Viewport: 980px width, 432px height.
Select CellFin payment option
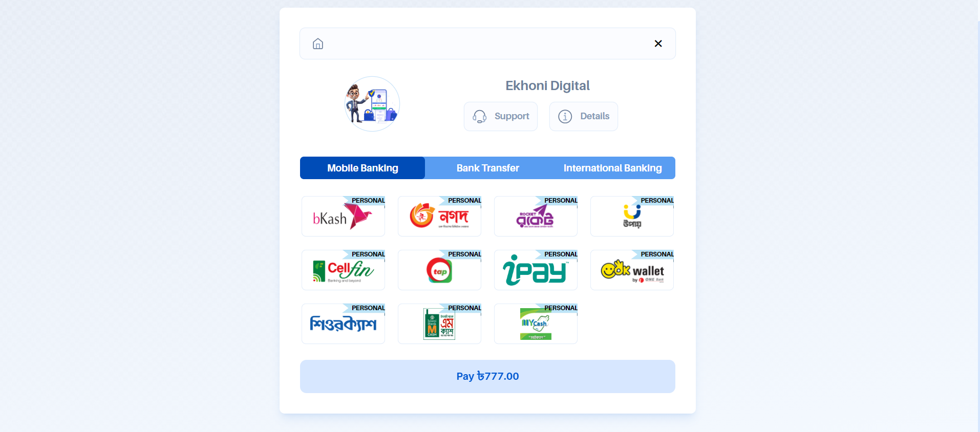pyautogui.click(x=343, y=270)
